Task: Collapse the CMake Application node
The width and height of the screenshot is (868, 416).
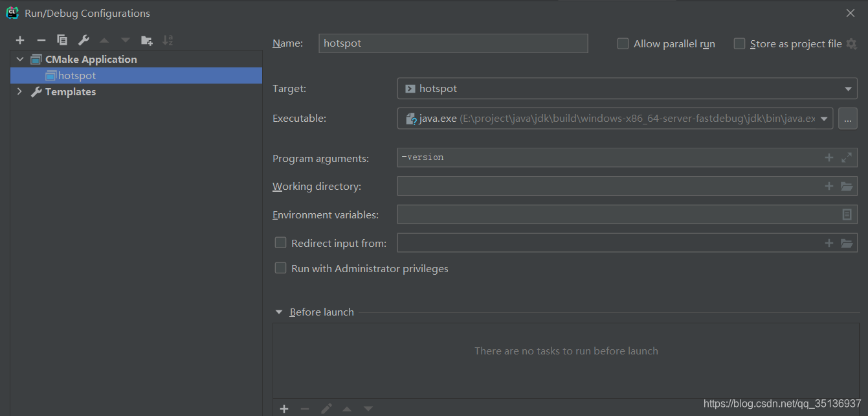Action: (19, 59)
